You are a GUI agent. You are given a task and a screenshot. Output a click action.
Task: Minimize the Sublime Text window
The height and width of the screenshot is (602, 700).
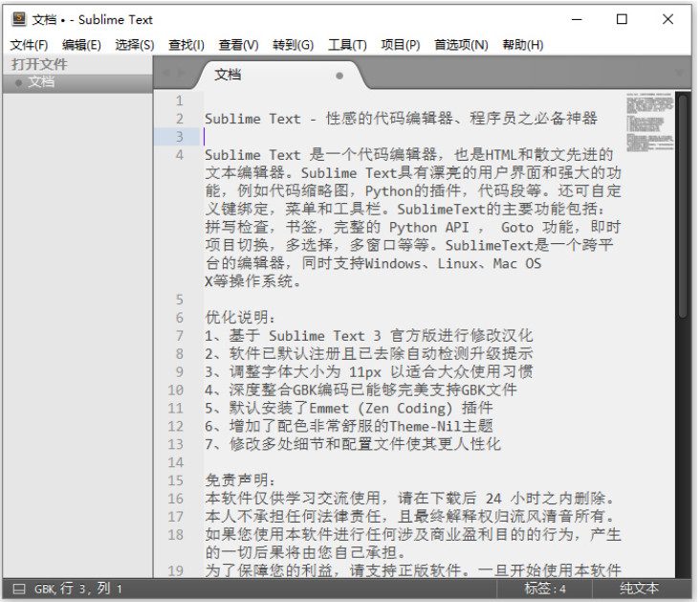pyautogui.click(x=577, y=19)
